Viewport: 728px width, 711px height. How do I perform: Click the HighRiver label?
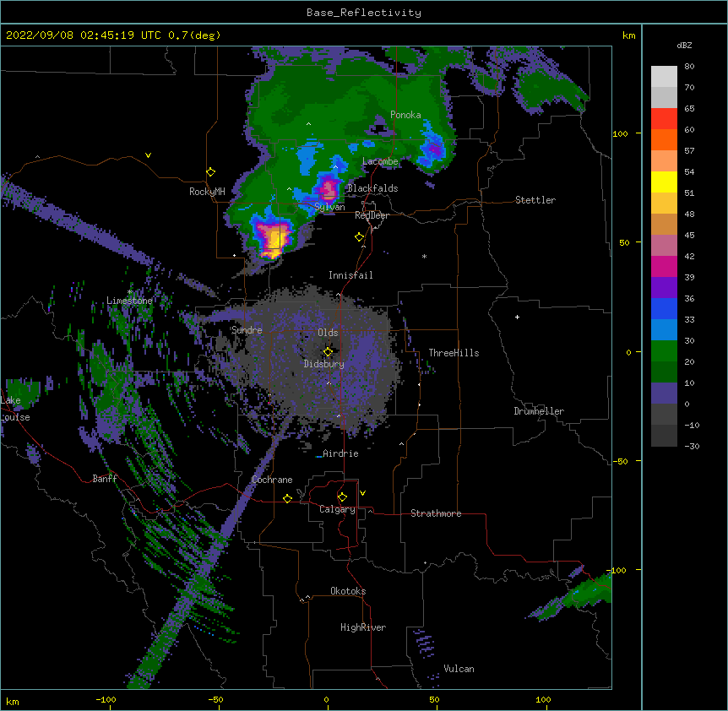click(363, 627)
